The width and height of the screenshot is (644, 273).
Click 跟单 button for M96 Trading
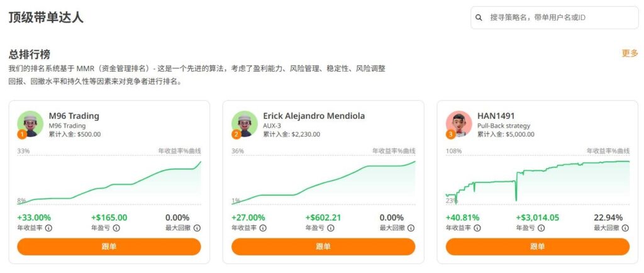tap(109, 247)
